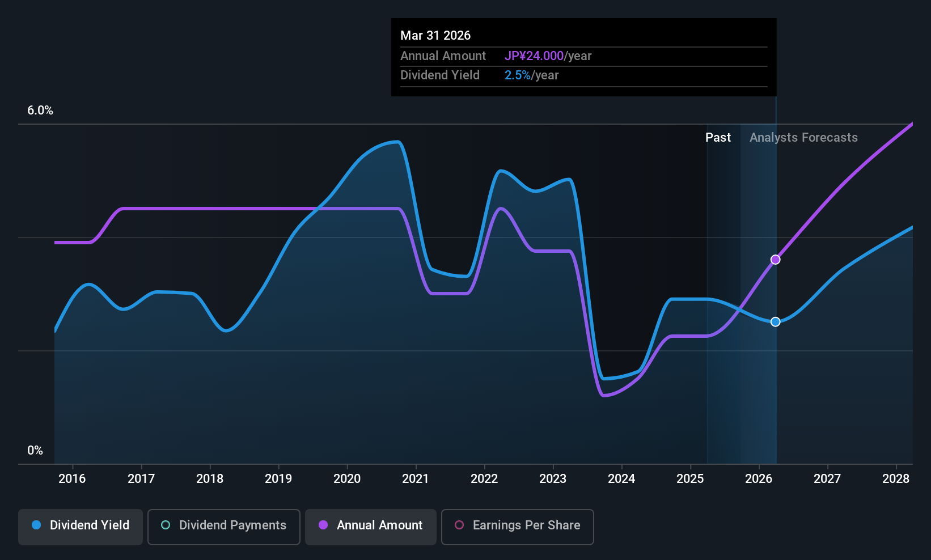Click the blue Dividend Yield legend dot

click(36, 525)
